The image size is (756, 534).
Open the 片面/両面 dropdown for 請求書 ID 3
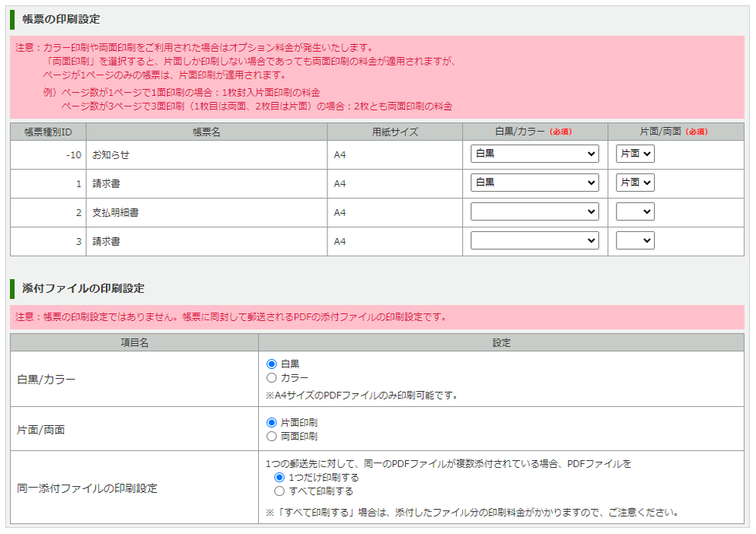[635, 240]
